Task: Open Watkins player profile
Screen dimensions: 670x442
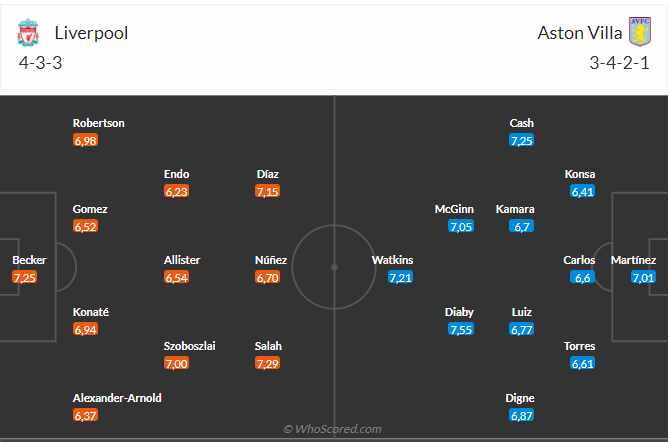Action: [392, 260]
